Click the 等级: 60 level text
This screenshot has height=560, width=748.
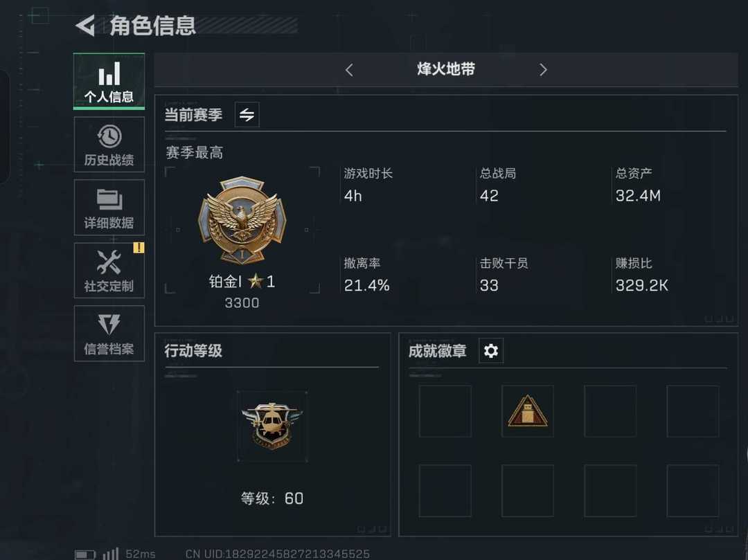click(272, 498)
